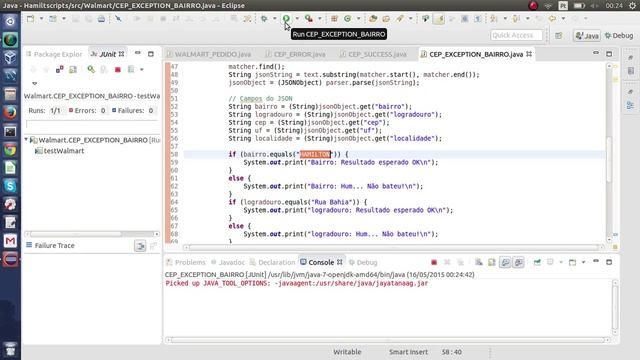The image size is (640, 360).
Task: Toggle Show Failures Only in JUnit view
Action: (x=60, y=69)
